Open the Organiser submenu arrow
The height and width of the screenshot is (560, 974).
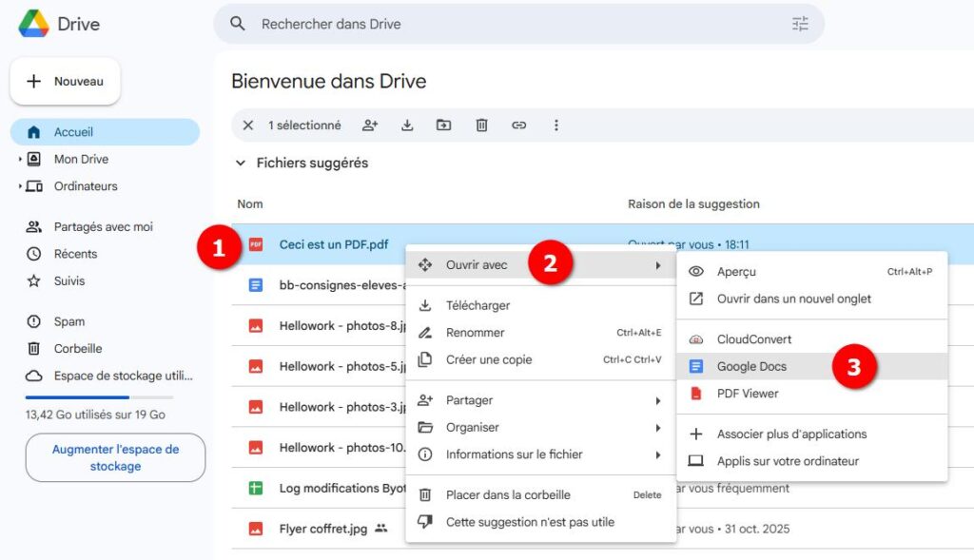tap(658, 428)
